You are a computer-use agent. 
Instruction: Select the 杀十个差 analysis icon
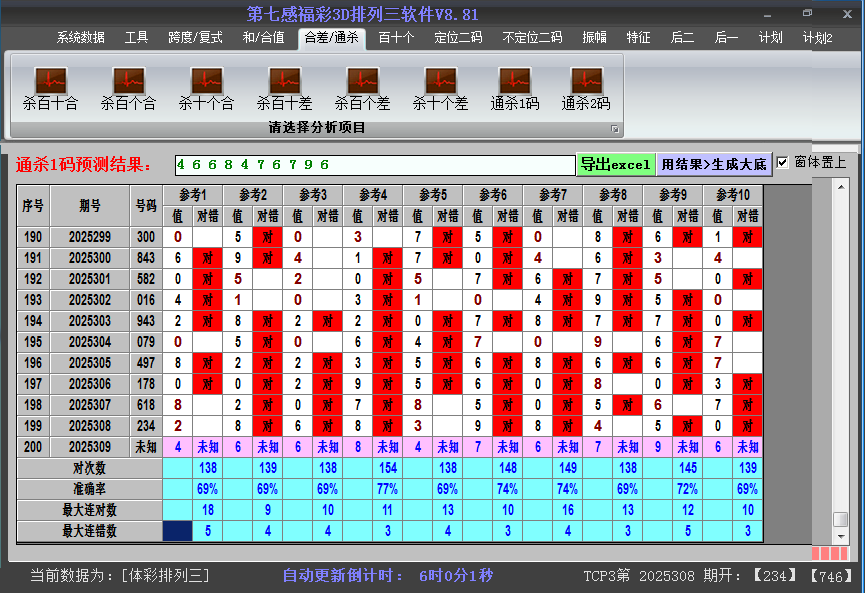click(440, 88)
